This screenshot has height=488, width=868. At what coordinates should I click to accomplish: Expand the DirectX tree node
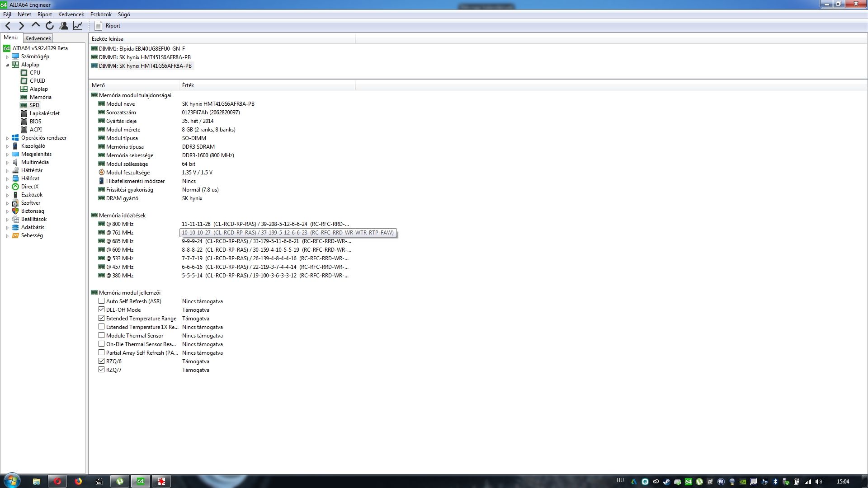[x=7, y=187]
